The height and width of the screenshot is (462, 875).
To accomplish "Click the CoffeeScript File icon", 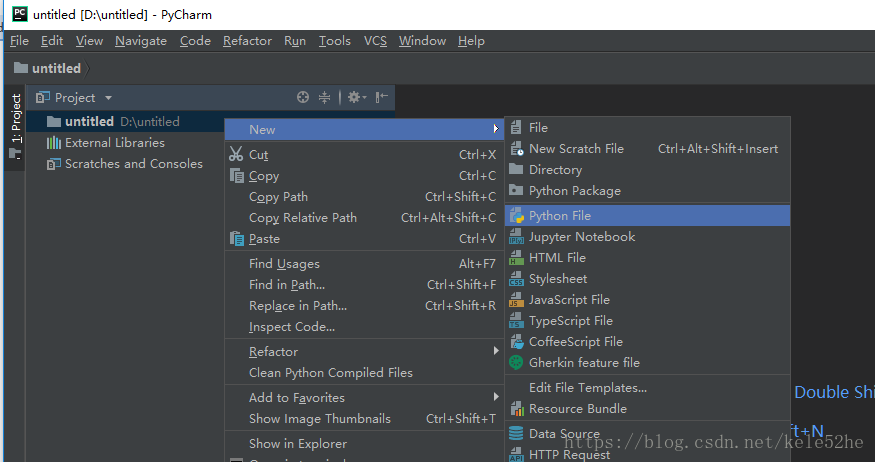I will [517, 341].
